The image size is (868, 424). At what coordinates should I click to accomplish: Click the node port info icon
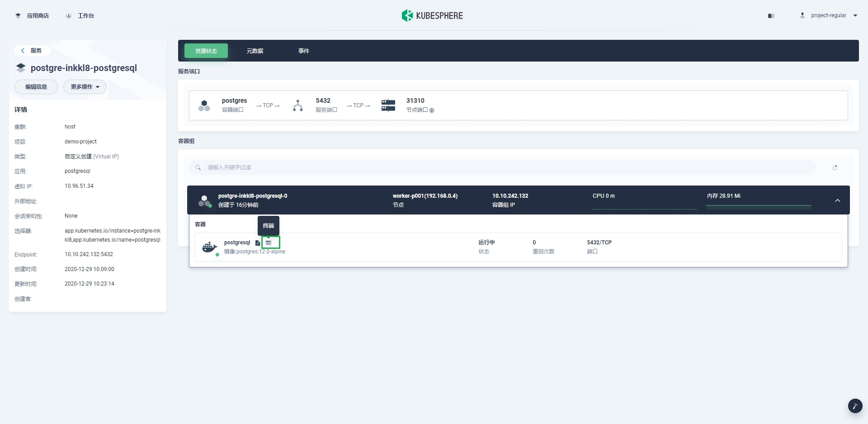(x=432, y=110)
